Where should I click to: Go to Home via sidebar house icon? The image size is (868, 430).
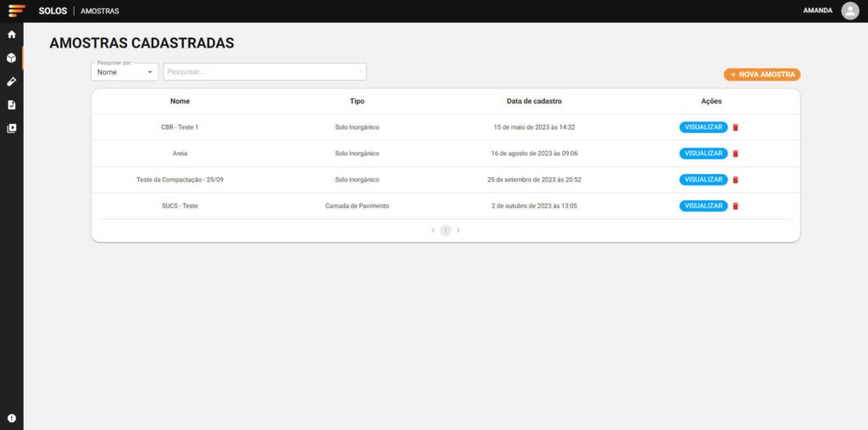tap(12, 35)
